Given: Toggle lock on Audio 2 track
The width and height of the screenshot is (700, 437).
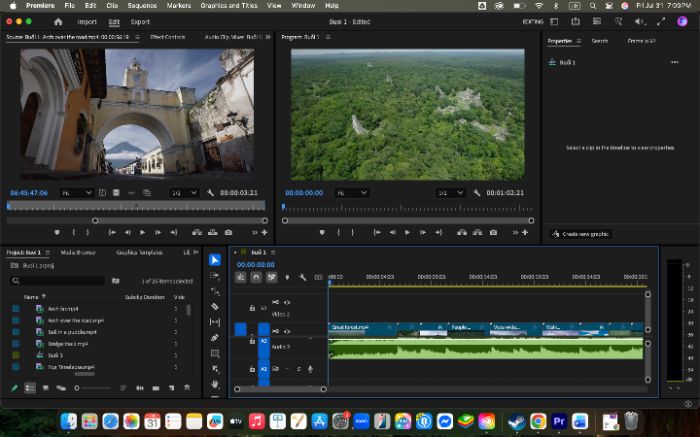Looking at the screenshot, I should 252,341.
